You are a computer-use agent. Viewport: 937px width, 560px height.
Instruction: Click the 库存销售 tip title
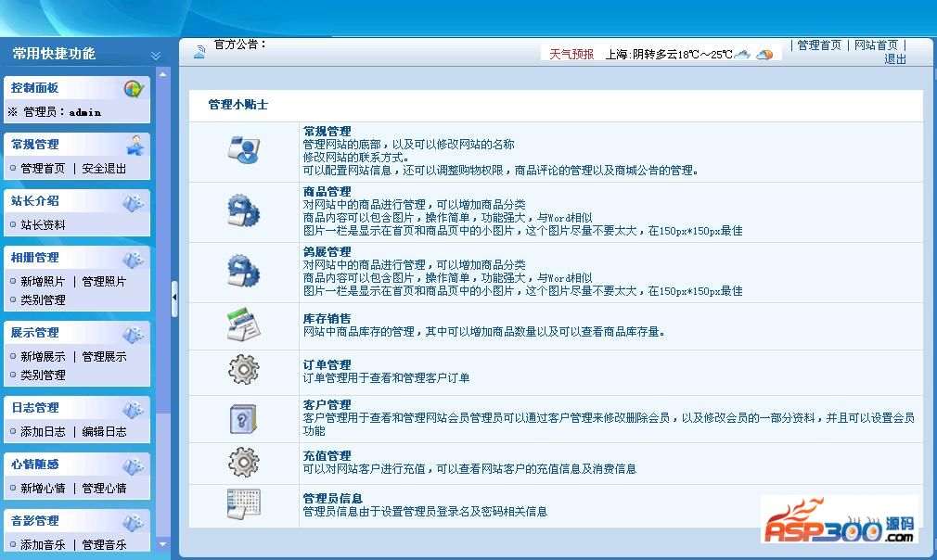click(x=327, y=319)
